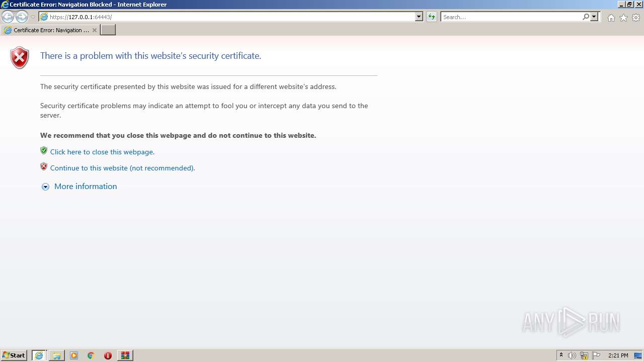Close the Certificate Error tab

pos(95,30)
